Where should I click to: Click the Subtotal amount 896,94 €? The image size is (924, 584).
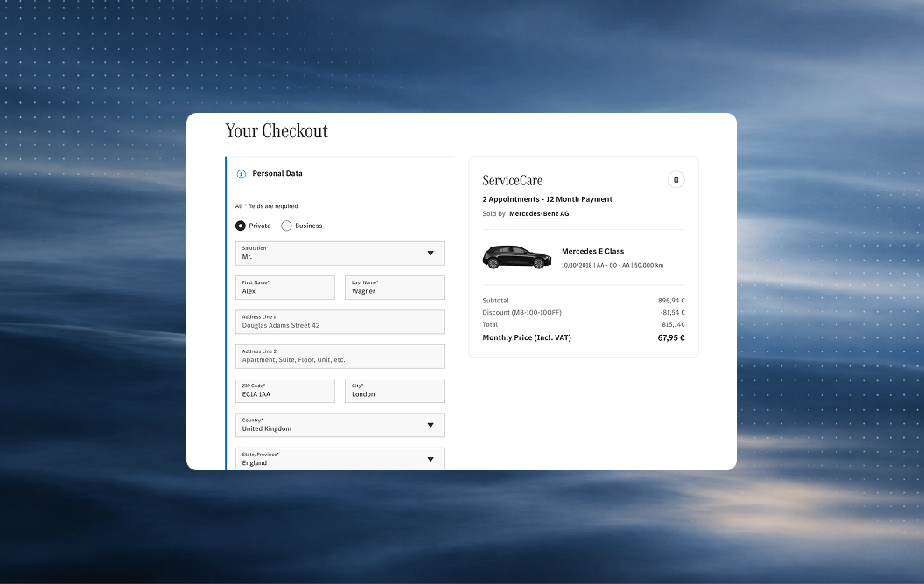click(671, 300)
